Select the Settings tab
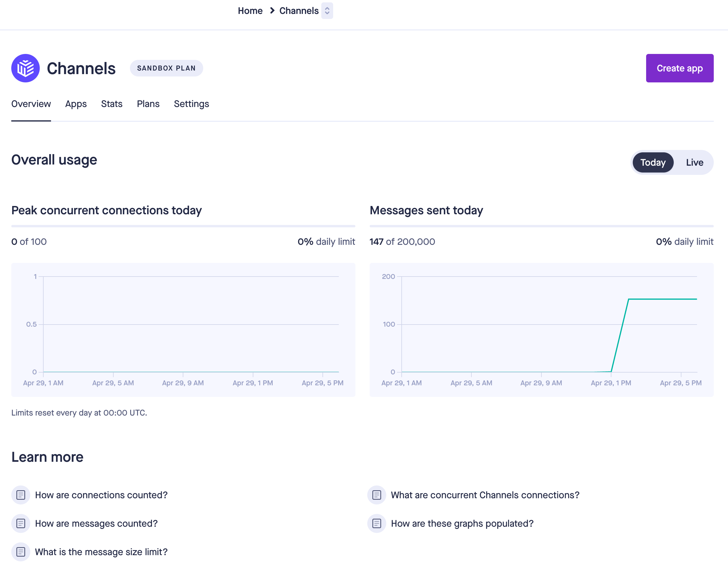 pos(191,105)
